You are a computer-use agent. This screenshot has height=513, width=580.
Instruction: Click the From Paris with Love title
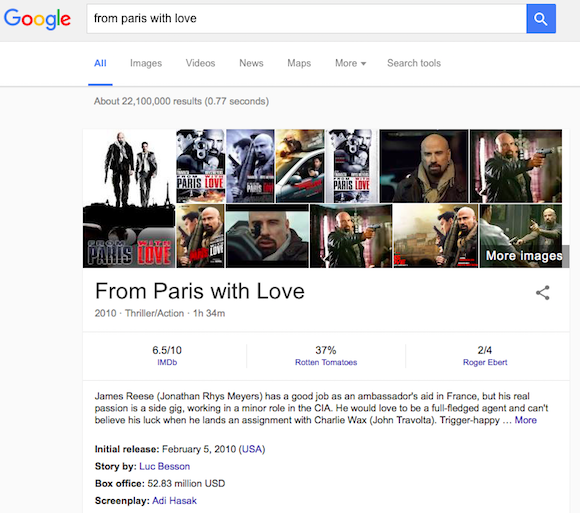(200, 291)
